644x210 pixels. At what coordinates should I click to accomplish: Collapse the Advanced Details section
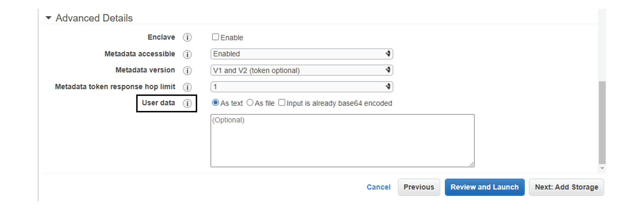coord(48,18)
